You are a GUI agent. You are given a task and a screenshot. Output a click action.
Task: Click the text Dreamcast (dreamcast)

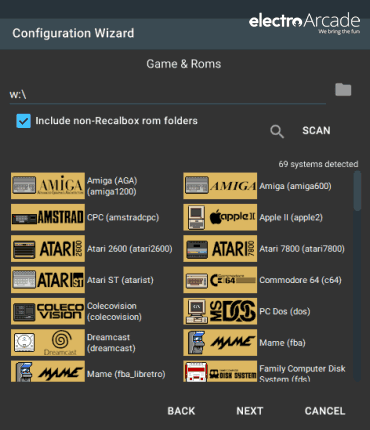click(x=111, y=343)
